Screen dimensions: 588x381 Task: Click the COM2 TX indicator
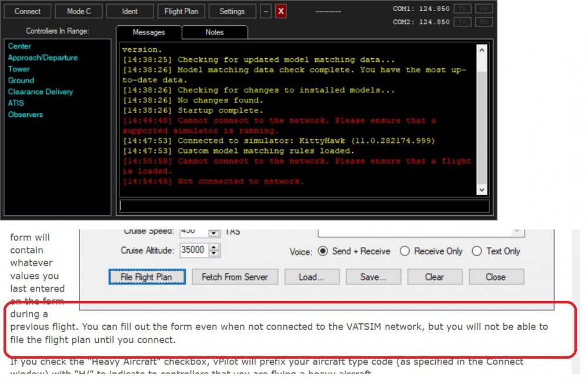click(463, 22)
